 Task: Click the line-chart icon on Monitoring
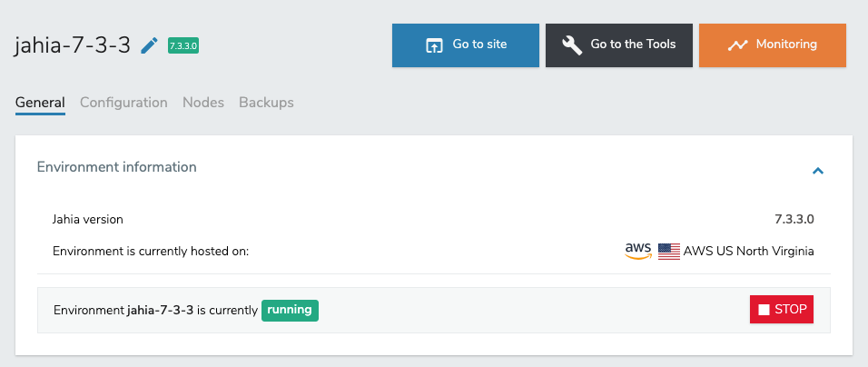(x=737, y=45)
